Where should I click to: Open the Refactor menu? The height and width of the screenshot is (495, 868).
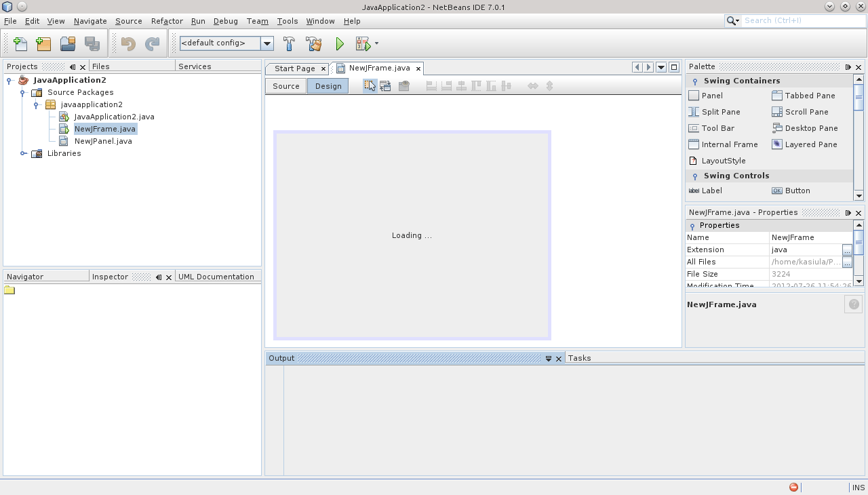(167, 21)
